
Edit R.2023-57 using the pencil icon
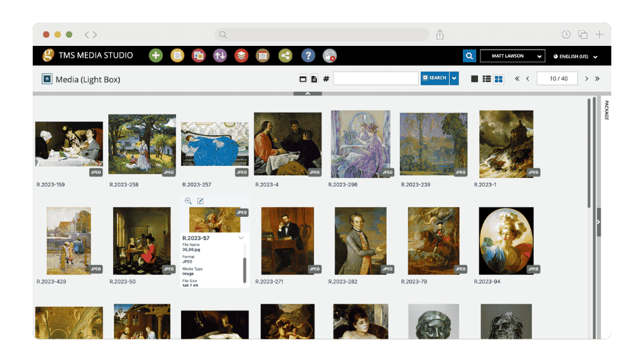click(201, 200)
